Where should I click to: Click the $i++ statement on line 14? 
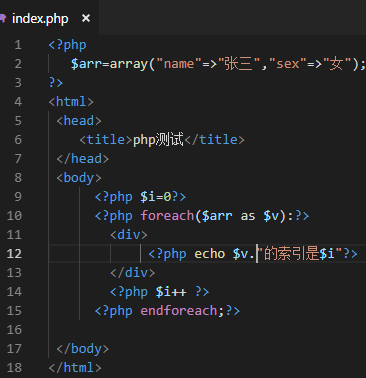pyautogui.click(x=171, y=292)
